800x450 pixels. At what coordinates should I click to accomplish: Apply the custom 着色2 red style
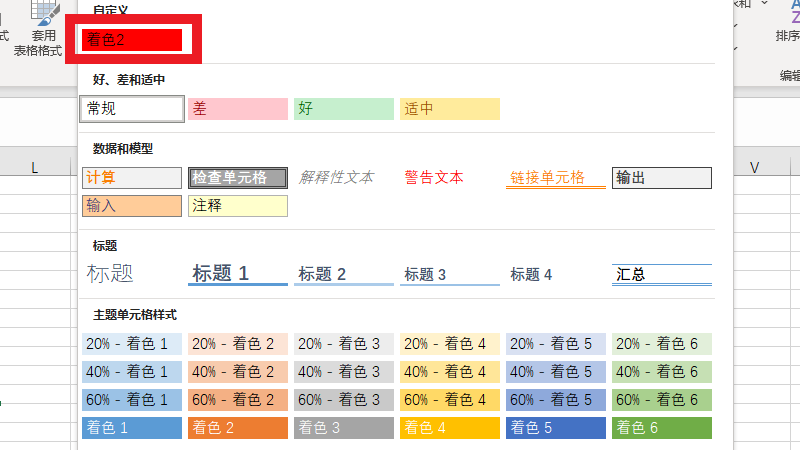[x=132, y=40]
